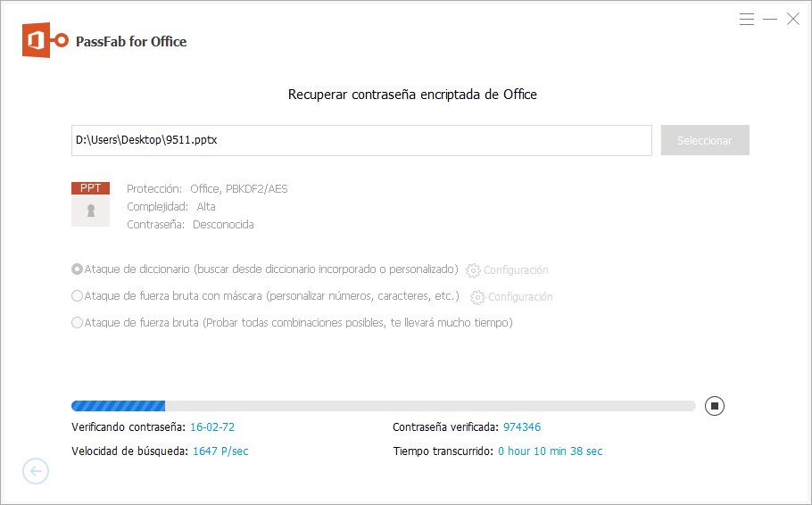Select Ataque de diccionario radio button
Image resolution: width=812 pixels, height=505 pixels.
77,269
